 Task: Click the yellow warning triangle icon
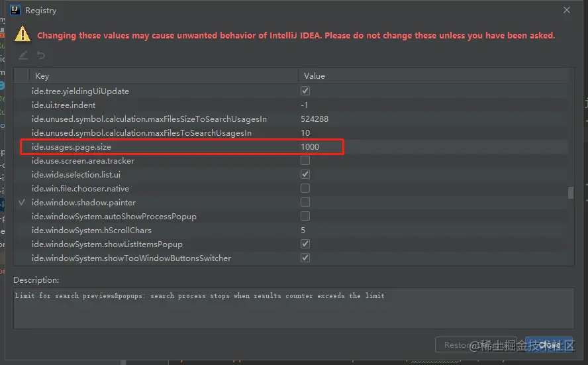point(23,34)
